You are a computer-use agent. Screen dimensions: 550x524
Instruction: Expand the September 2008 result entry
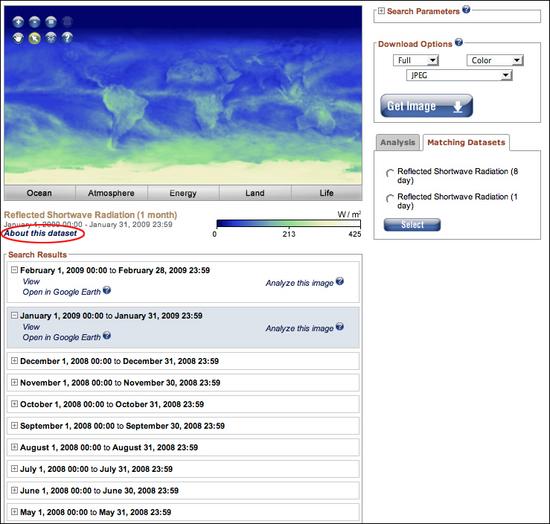coord(14,425)
